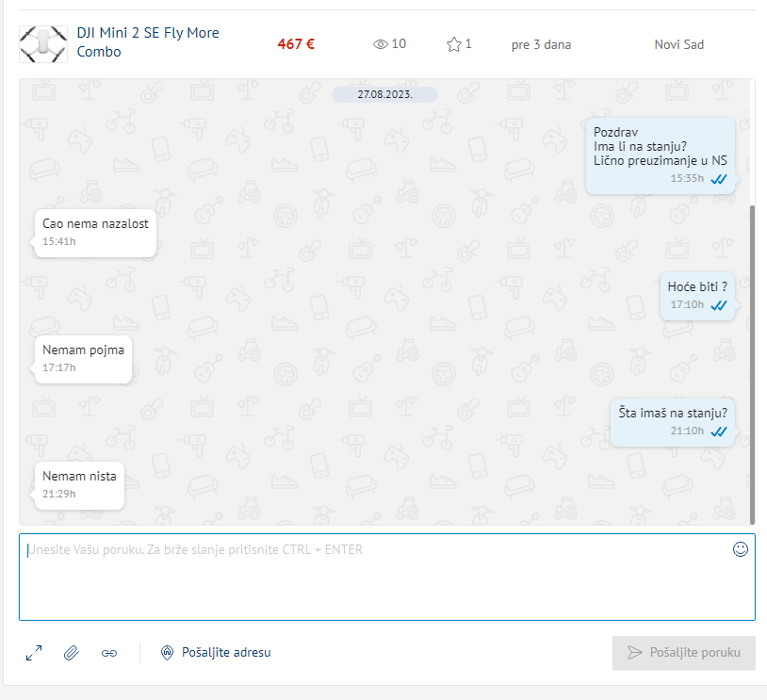Select the "Cao nema nazalost" message bubble
This screenshot has width=767, height=700.
pyautogui.click(x=95, y=232)
